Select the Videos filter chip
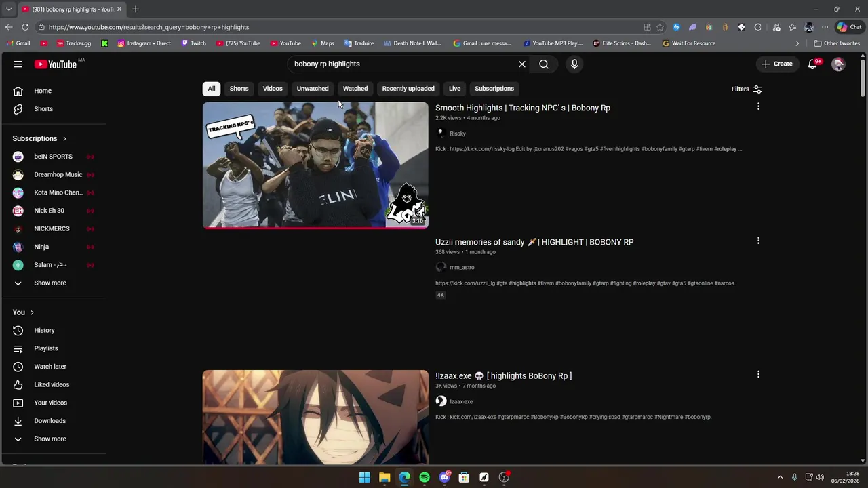The height and width of the screenshot is (488, 868). [x=273, y=89]
